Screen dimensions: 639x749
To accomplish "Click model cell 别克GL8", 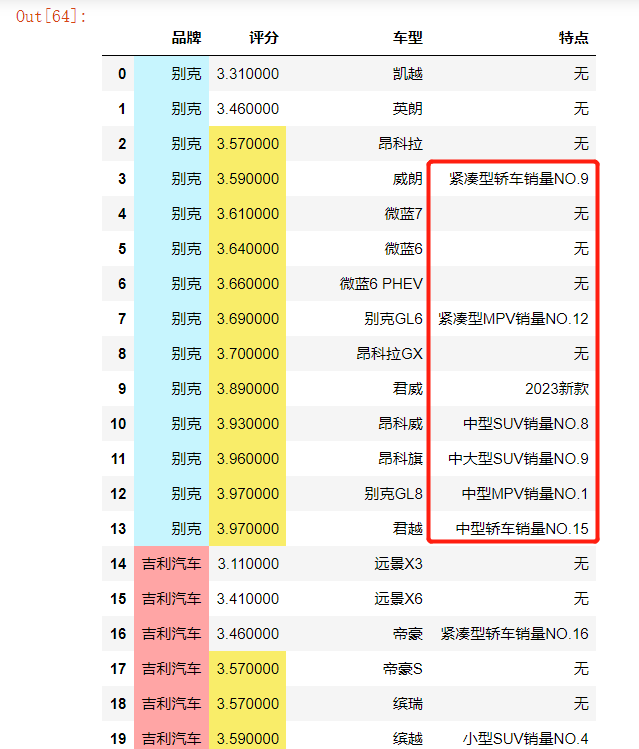I will point(394,493).
